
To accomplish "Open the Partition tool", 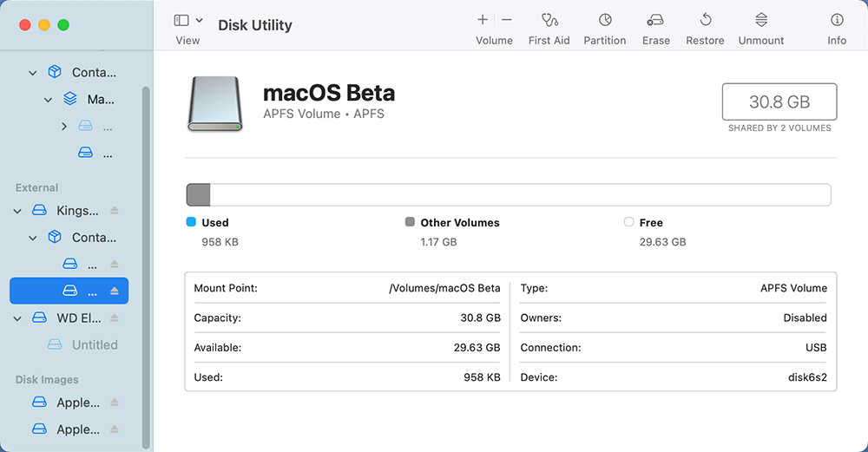I will pos(604,20).
